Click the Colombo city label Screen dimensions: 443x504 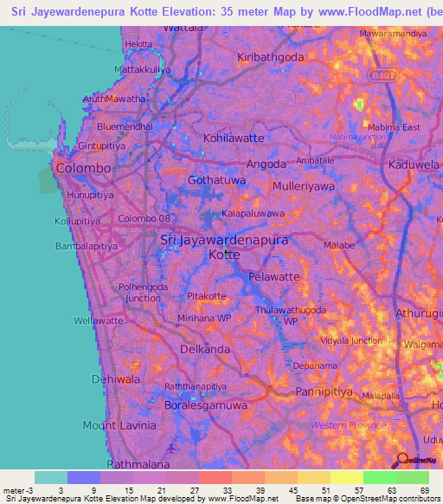[x=84, y=168]
